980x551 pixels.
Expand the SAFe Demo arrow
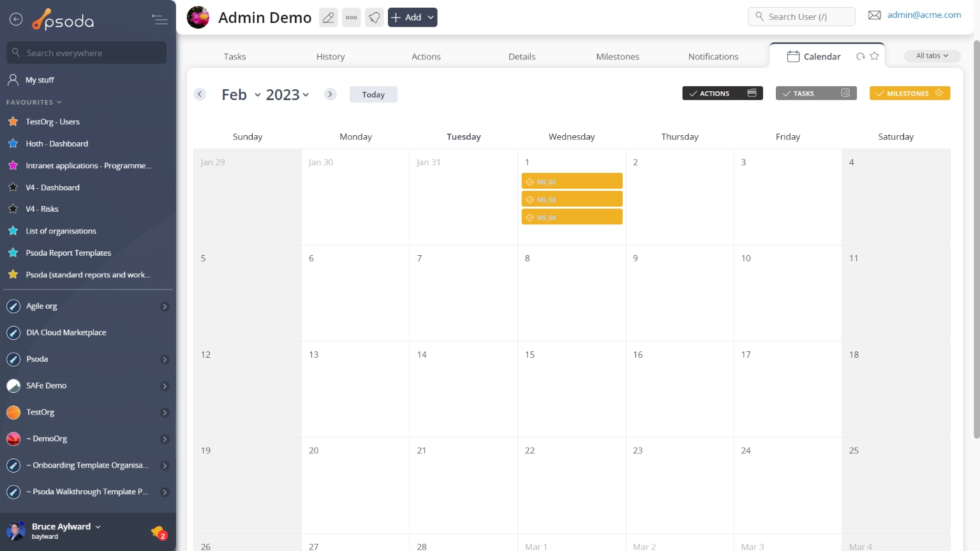tap(165, 386)
